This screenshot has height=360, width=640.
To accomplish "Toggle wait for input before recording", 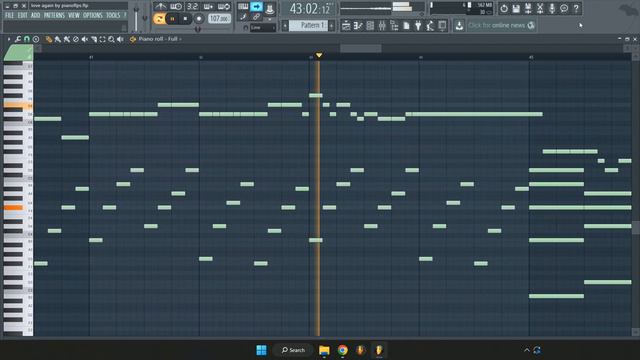I will [x=176, y=7].
